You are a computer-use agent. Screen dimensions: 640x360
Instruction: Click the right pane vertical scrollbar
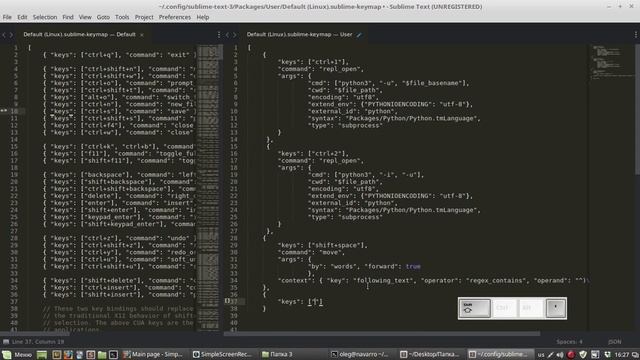[x=637, y=110]
